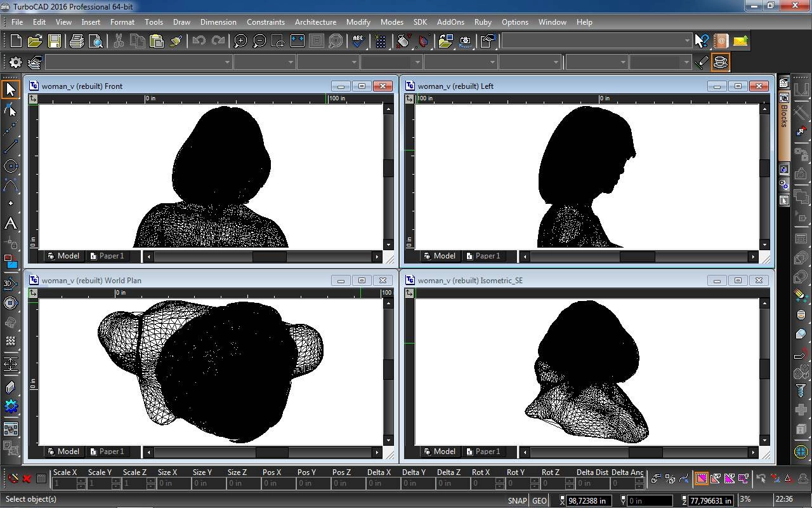Image resolution: width=812 pixels, height=508 pixels.
Task: Open a file with the folder icon
Action: pyautogui.click(x=35, y=41)
